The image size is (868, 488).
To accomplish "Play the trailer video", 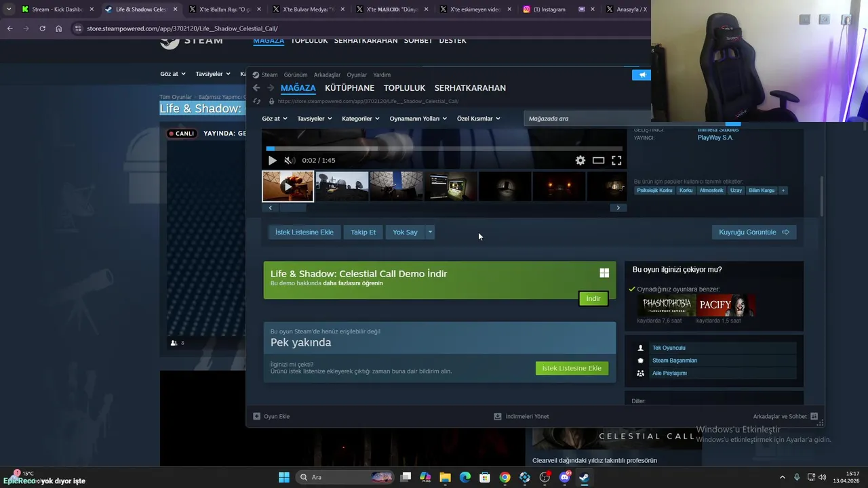I will [273, 161].
